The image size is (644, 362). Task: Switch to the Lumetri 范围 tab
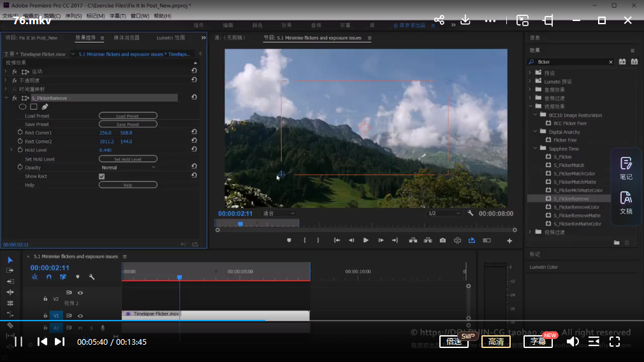[170, 38]
